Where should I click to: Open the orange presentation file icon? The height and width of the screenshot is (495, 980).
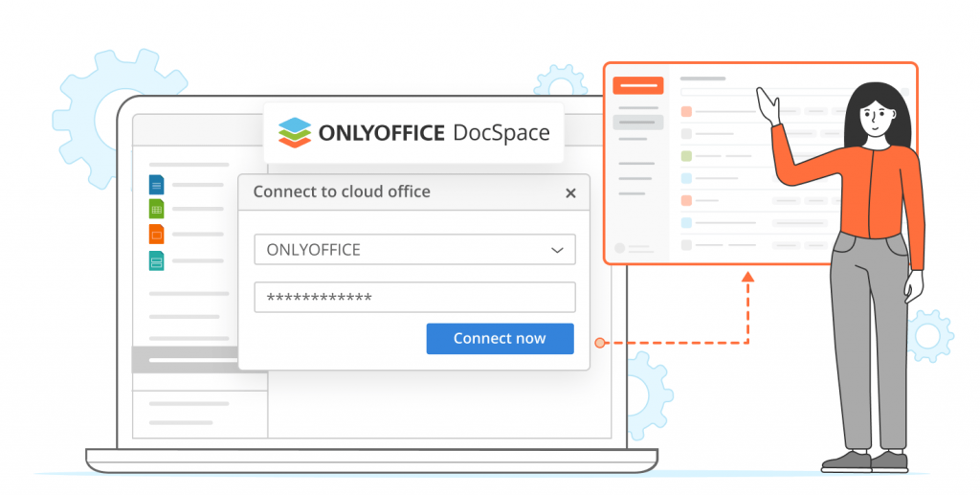pyautogui.click(x=156, y=234)
